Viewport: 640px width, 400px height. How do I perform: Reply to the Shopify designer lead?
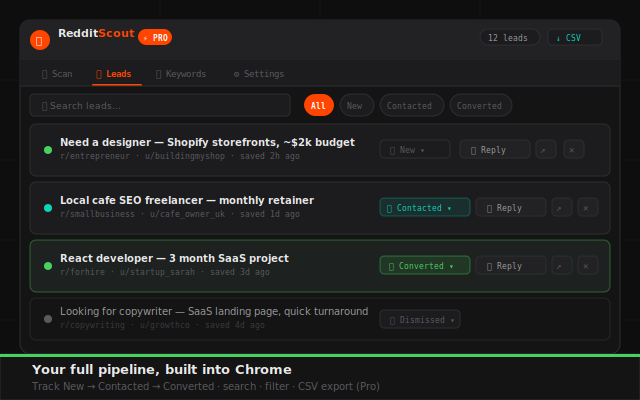coord(495,149)
